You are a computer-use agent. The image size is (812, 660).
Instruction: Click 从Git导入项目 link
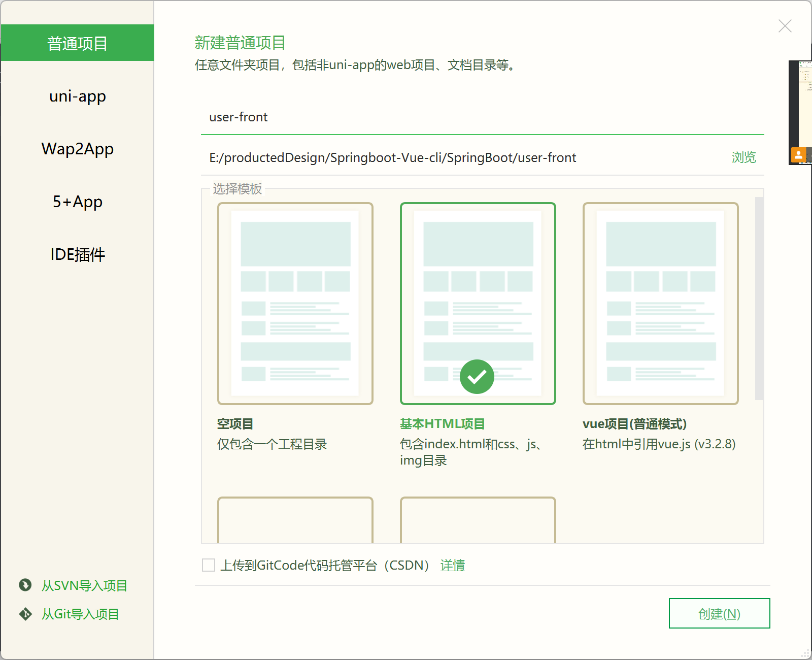[x=80, y=614]
